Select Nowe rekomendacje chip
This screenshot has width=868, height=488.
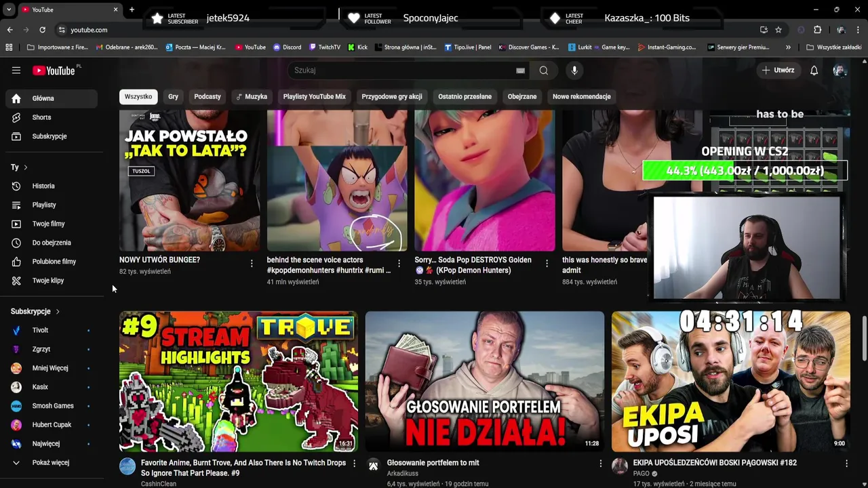point(582,97)
